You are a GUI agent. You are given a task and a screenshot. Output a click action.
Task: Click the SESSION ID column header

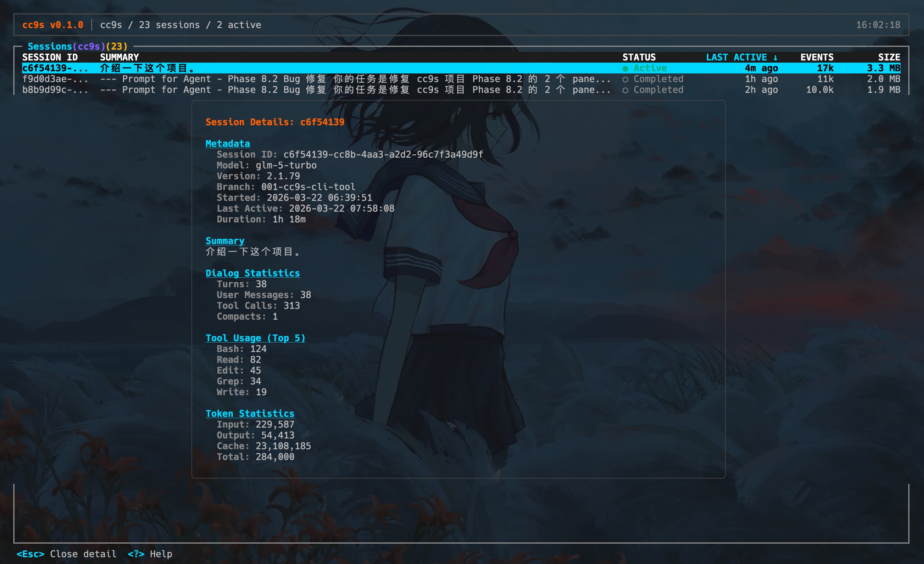pyautogui.click(x=50, y=57)
